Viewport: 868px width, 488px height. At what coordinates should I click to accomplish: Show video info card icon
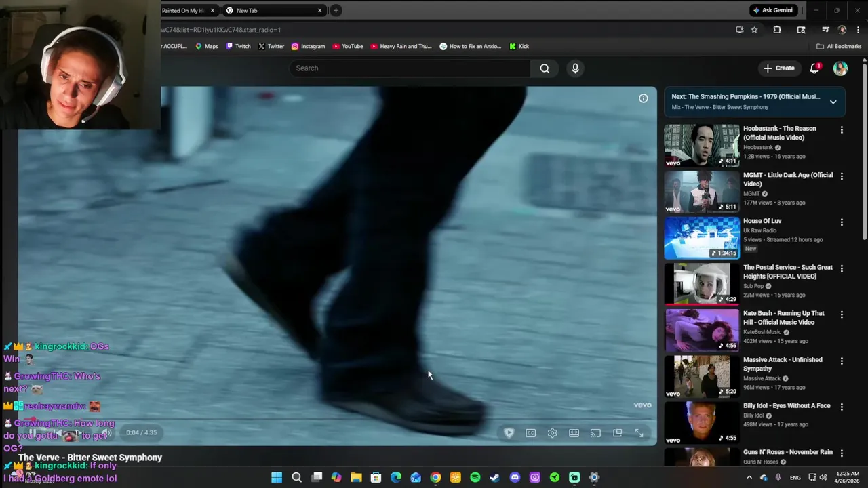tap(644, 98)
